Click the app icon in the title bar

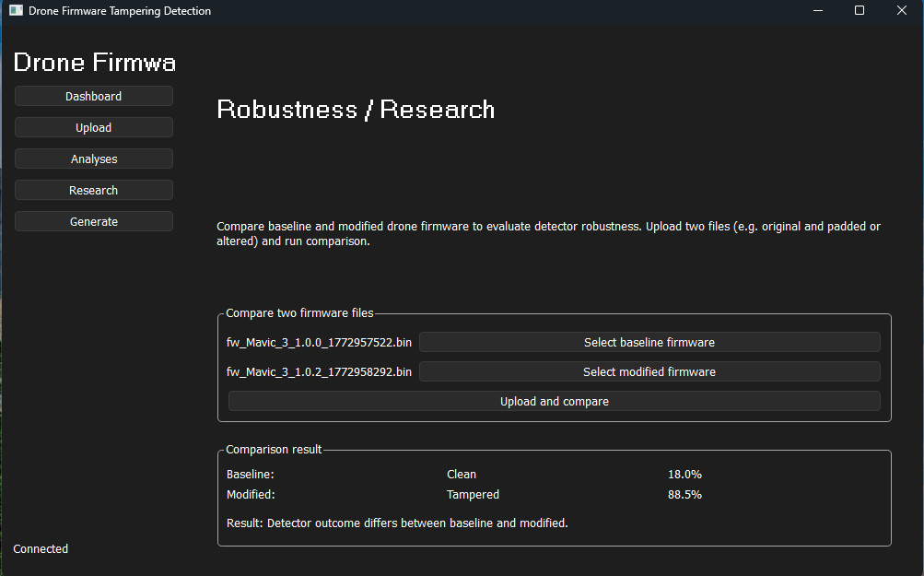15,10
